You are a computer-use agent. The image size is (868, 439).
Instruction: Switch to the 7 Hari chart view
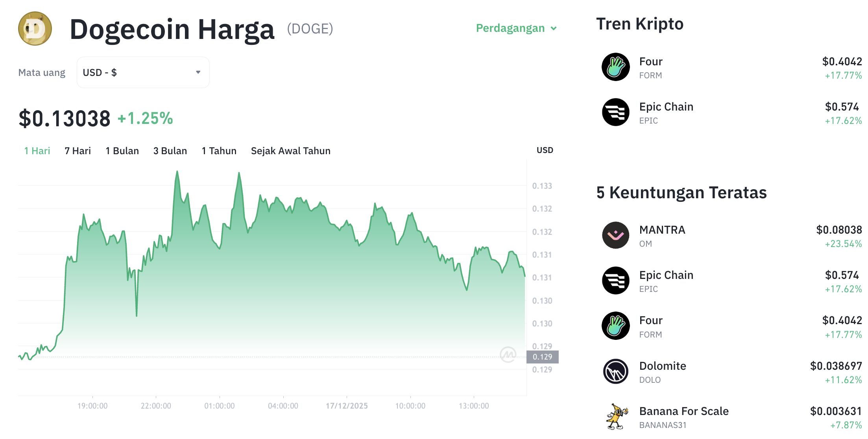click(x=78, y=151)
